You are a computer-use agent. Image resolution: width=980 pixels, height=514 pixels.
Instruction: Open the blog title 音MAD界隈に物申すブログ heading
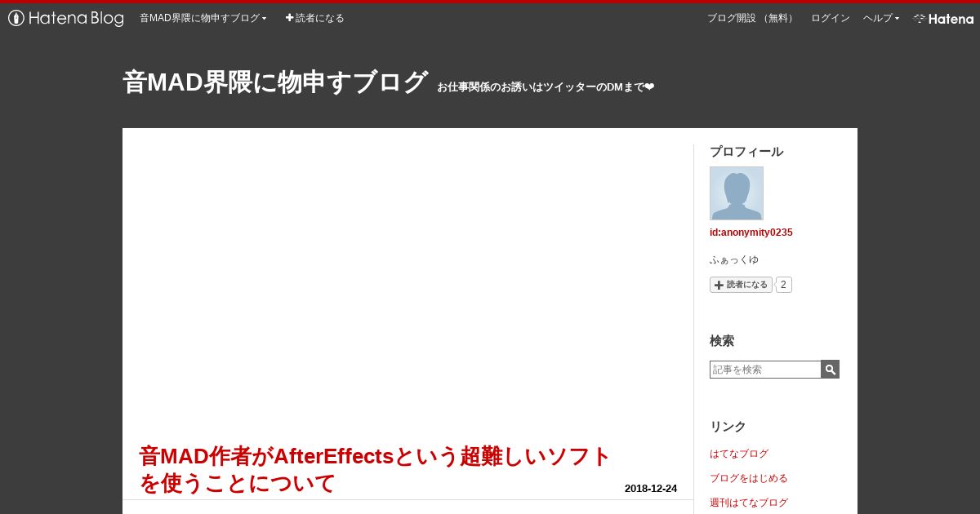[275, 82]
